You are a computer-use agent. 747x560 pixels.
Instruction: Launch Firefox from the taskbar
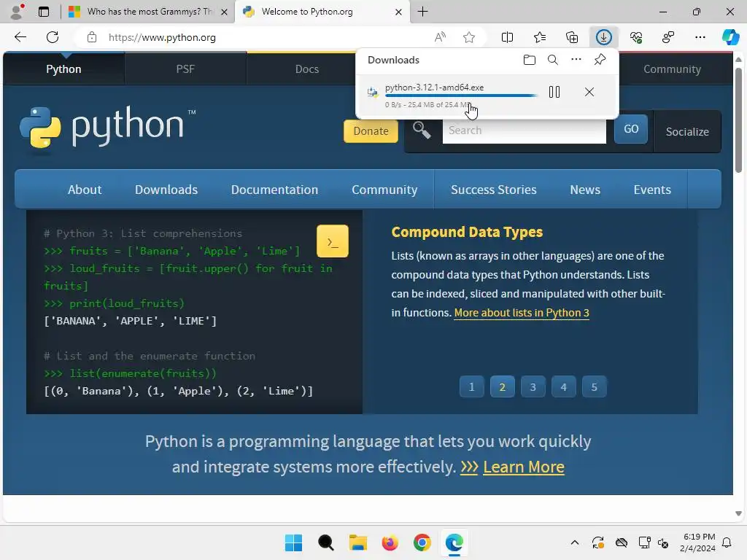pyautogui.click(x=390, y=542)
